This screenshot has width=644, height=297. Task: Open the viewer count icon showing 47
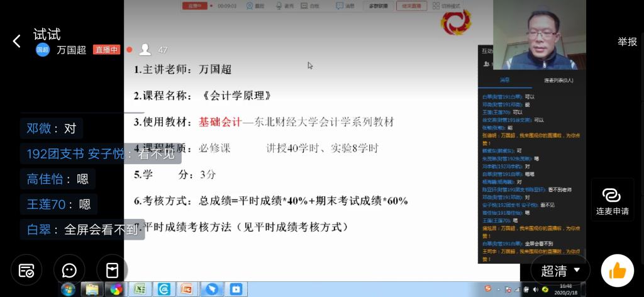pos(146,50)
